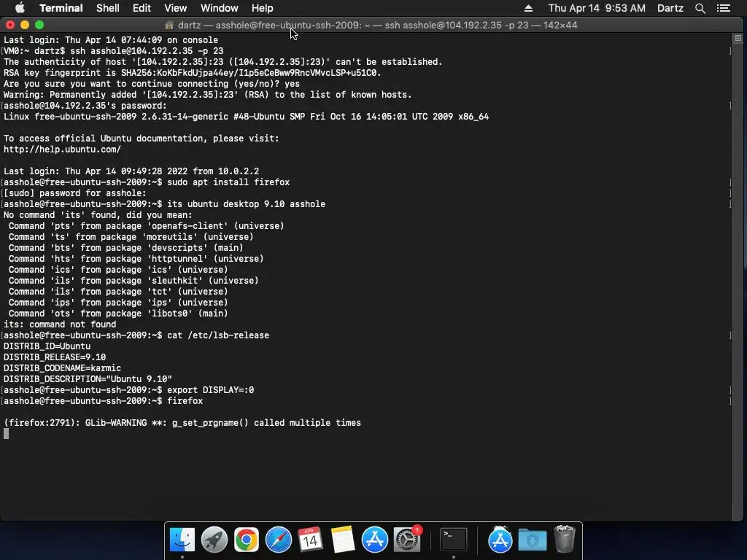Click the GLib-WARNING message line
Screen dimensions: 747x560
pos(182,423)
